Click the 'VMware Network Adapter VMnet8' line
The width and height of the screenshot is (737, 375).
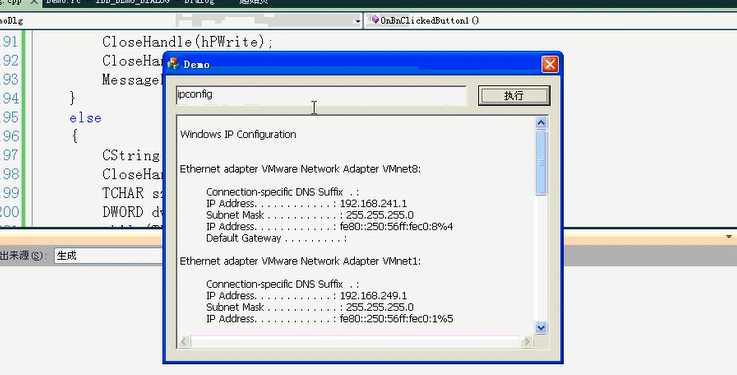pyautogui.click(x=300, y=169)
